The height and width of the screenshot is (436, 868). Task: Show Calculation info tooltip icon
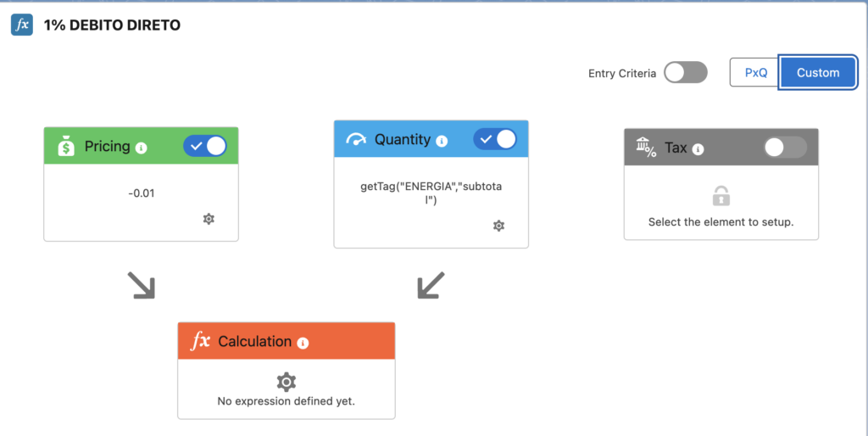coord(303,343)
